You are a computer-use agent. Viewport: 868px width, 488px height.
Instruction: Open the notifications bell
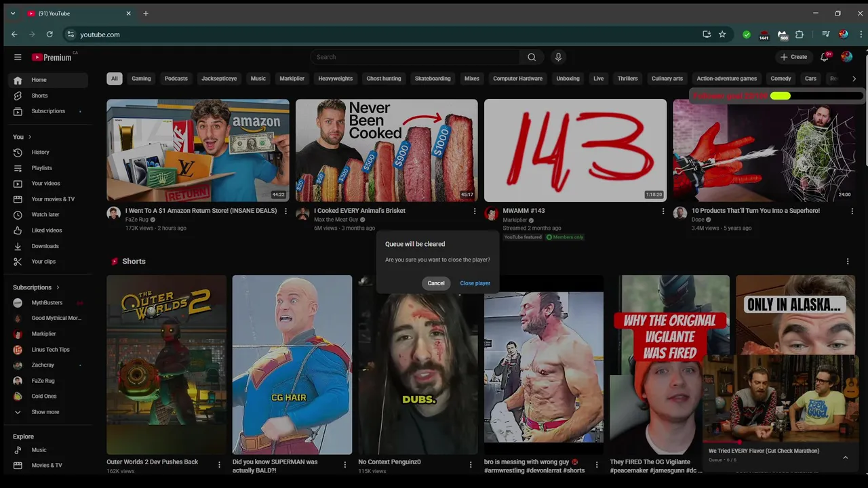(825, 57)
